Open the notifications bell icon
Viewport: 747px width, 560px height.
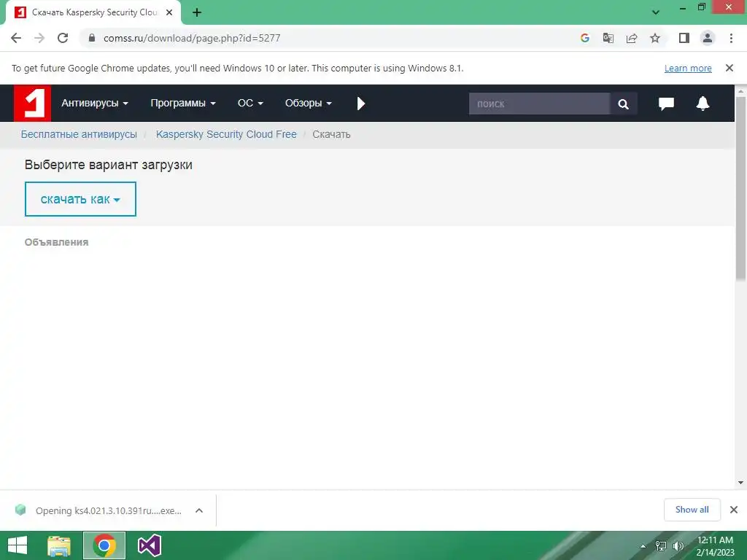703,104
